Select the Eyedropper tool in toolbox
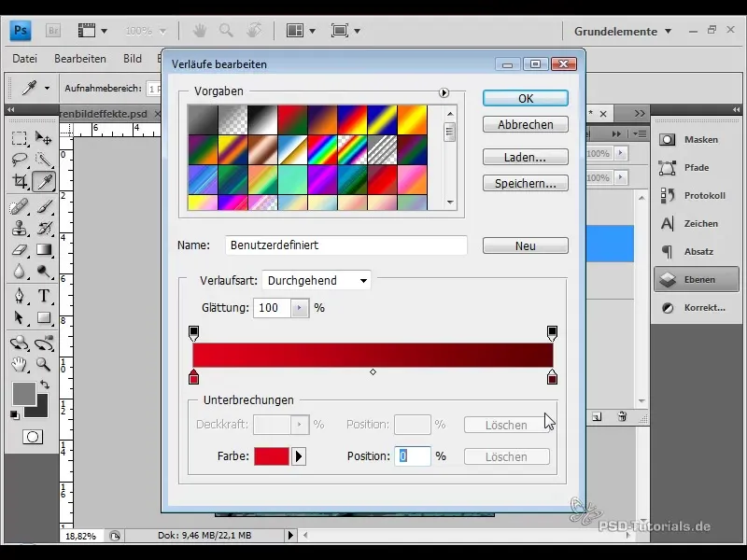Image resolution: width=747 pixels, height=560 pixels. pyautogui.click(x=44, y=181)
